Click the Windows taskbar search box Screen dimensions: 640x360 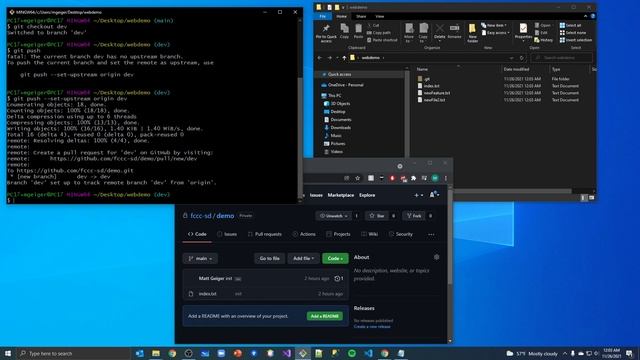(x=74, y=353)
